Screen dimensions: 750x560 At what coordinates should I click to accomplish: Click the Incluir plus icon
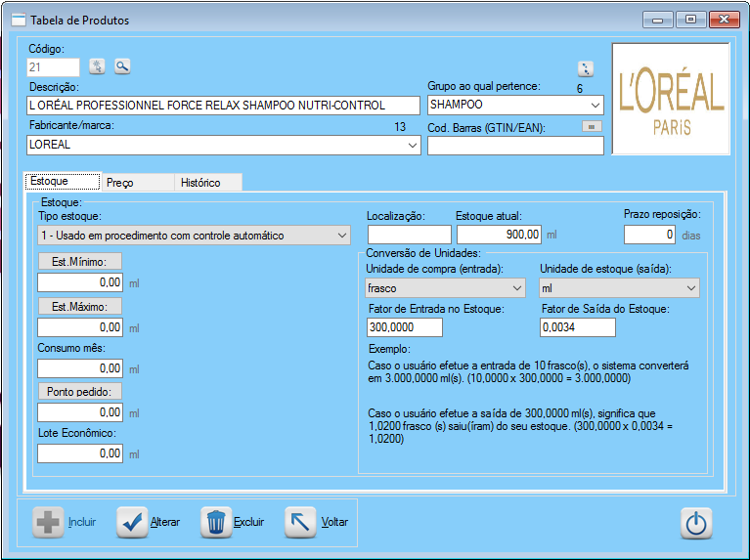(48, 522)
